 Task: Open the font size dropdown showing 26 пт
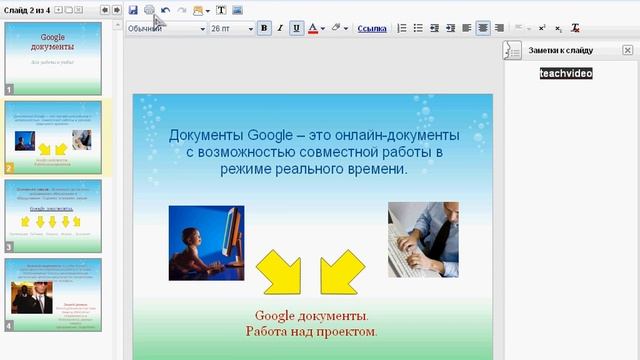231,29
